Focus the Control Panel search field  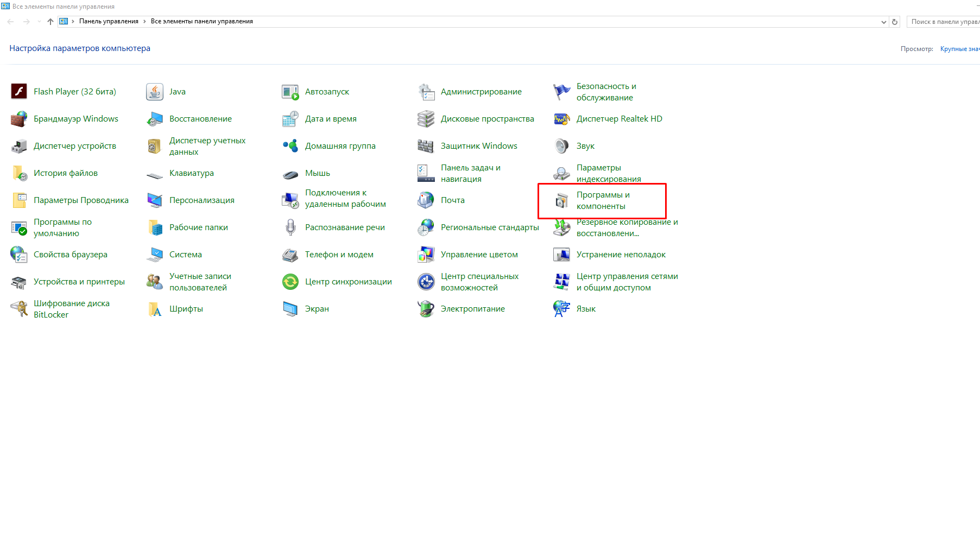tap(943, 22)
